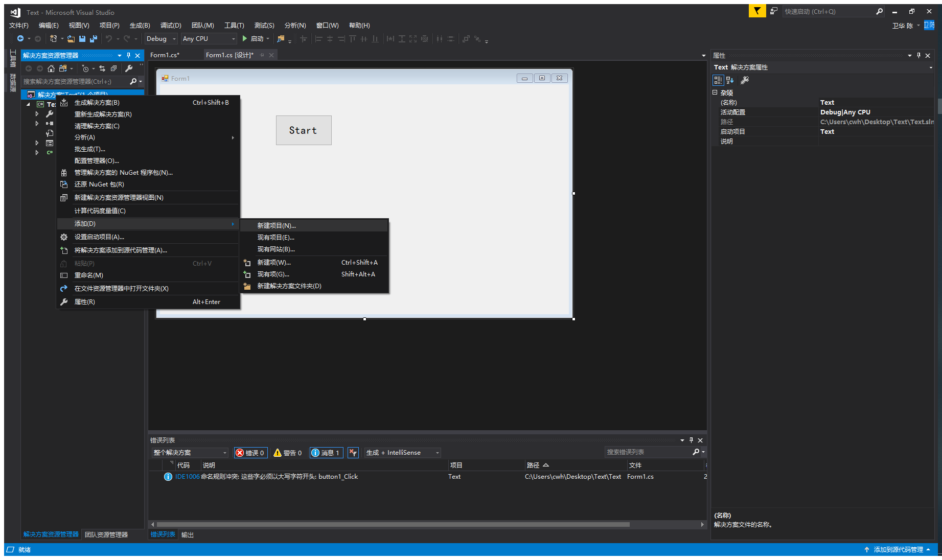The height and width of the screenshot is (560, 942).
Task: Click the green start debugging arrow
Action: point(245,39)
